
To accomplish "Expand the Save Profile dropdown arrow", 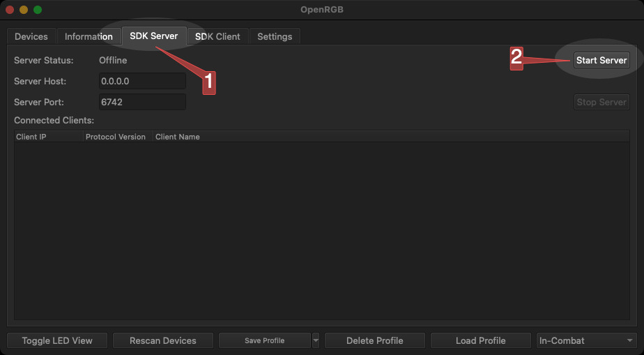I will point(316,340).
